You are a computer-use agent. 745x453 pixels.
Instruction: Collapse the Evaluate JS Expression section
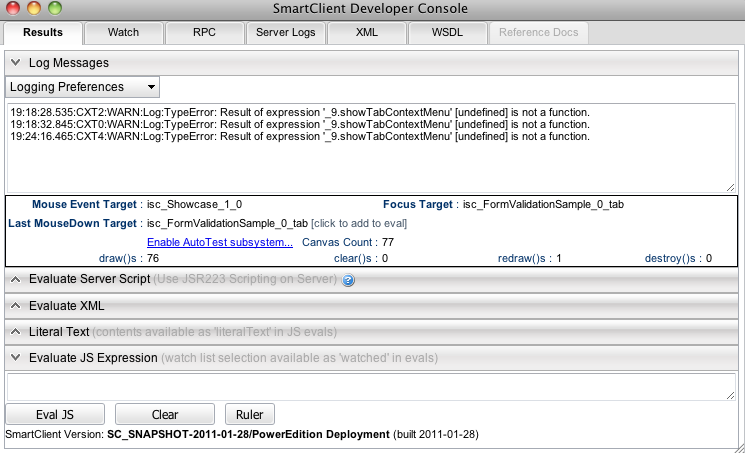tap(15, 357)
